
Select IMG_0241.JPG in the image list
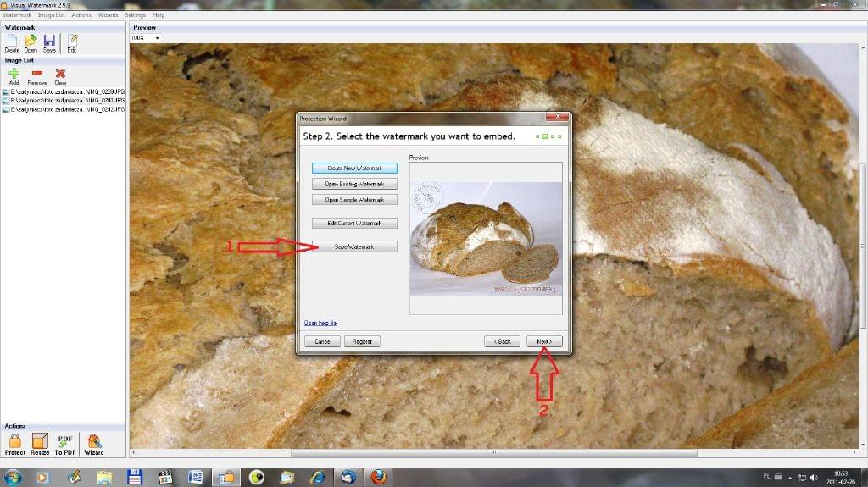click(64, 100)
